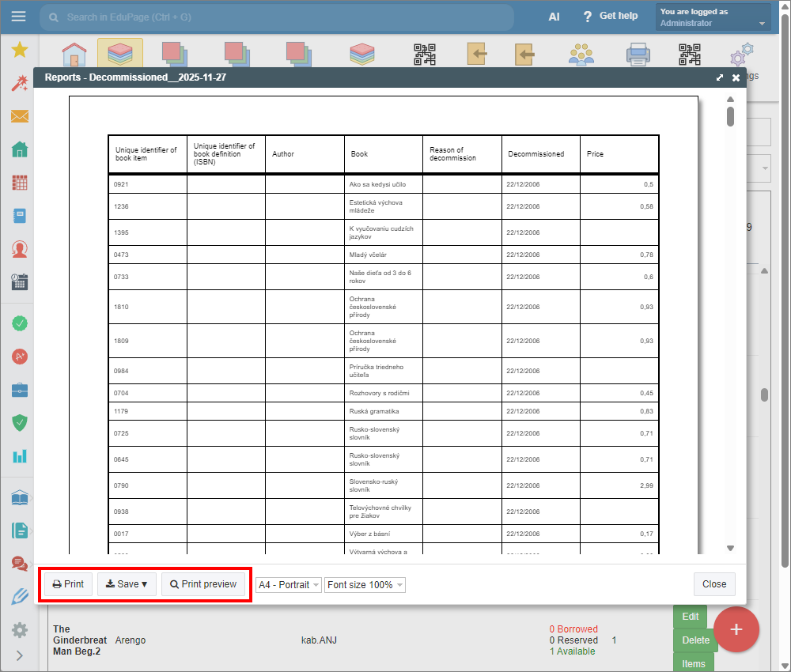Image resolution: width=791 pixels, height=672 pixels.
Task: Click the yellow star favorites icon
Action: [20, 51]
